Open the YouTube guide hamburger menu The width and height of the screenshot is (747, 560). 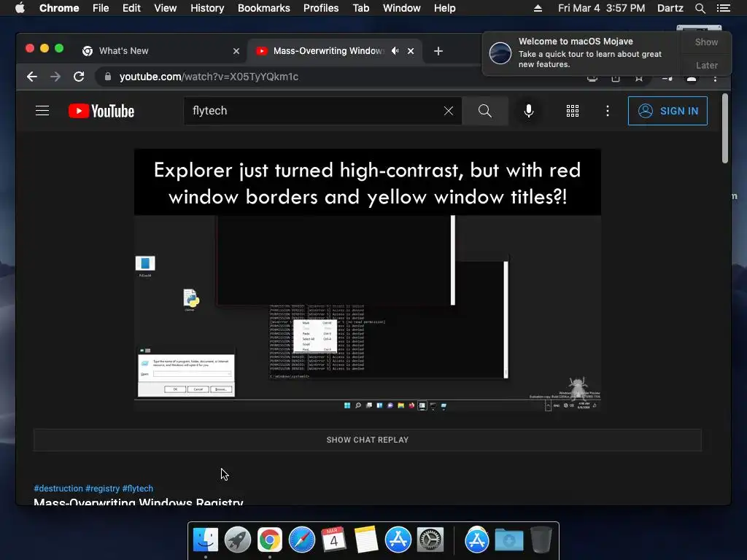click(x=42, y=111)
